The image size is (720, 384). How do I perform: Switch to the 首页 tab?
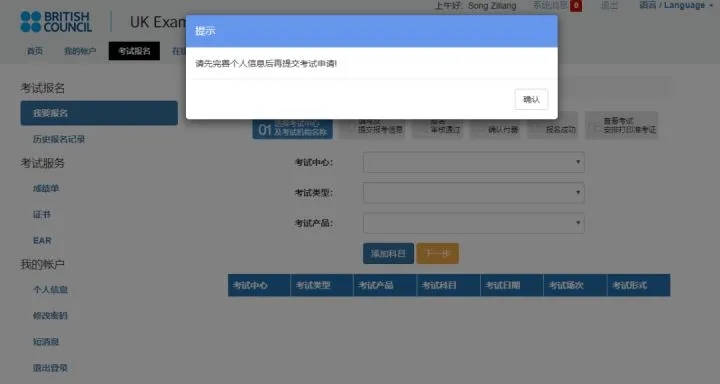tap(35, 51)
